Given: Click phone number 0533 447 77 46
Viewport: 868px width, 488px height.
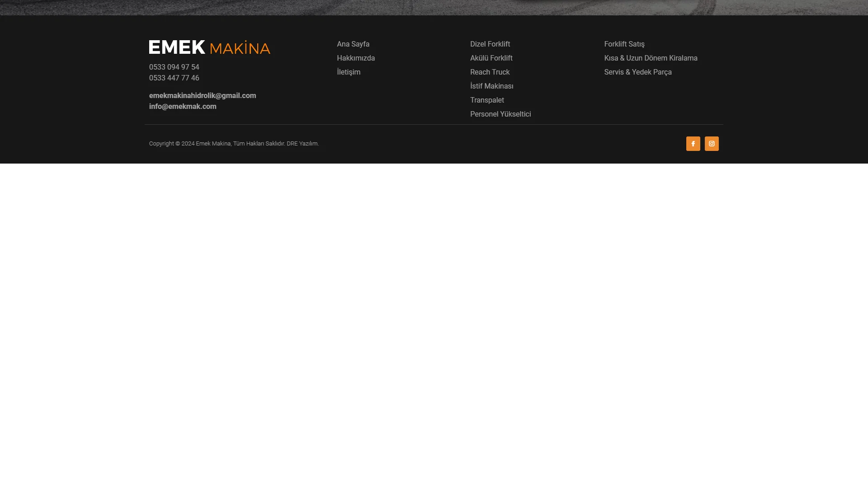Looking at the screenshot, I should [x=174, y=78].
